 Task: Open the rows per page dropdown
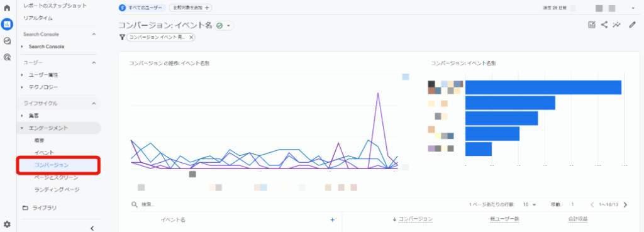pos(530,204)
